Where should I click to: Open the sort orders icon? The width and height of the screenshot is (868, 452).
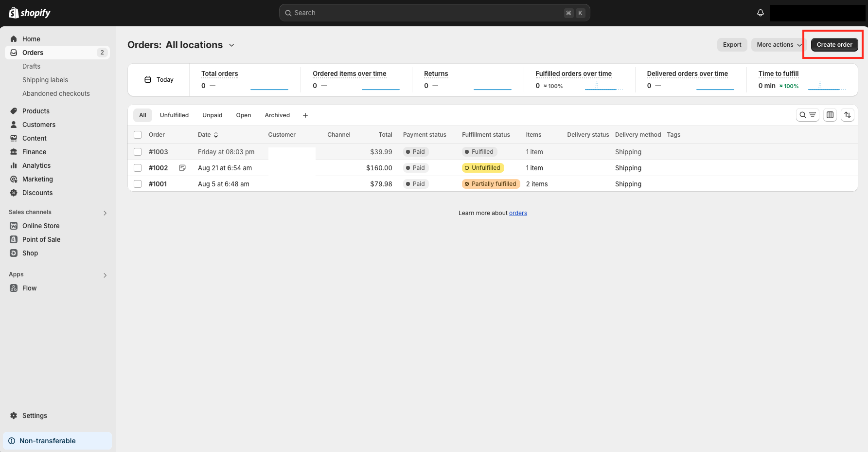(848, 115)
